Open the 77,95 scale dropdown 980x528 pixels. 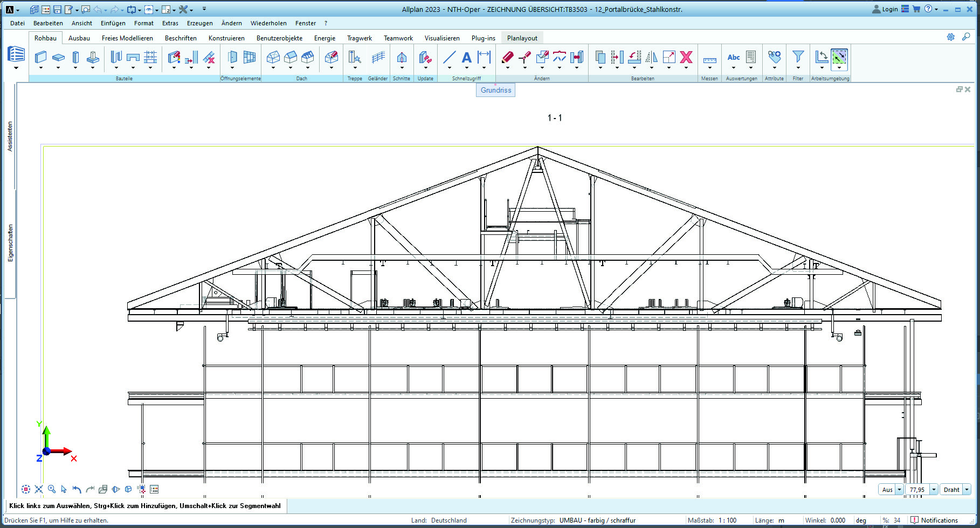pyautogui.click(x=934, y=490)
